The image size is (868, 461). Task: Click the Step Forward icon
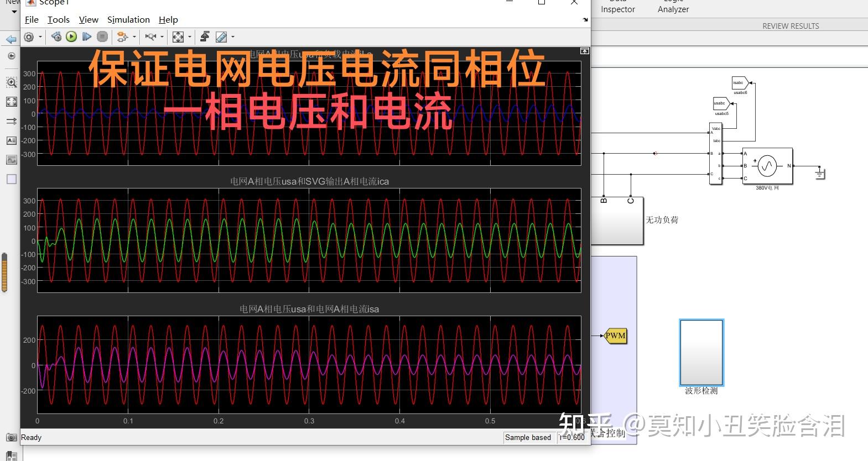point(87,36)
